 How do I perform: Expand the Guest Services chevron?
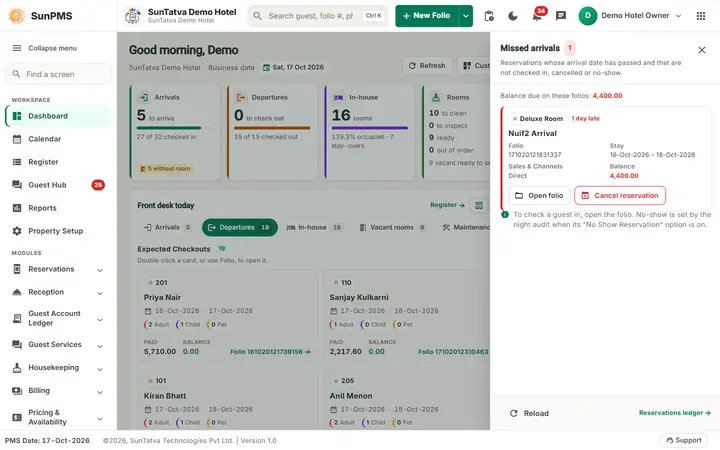(x=100, y=346)
